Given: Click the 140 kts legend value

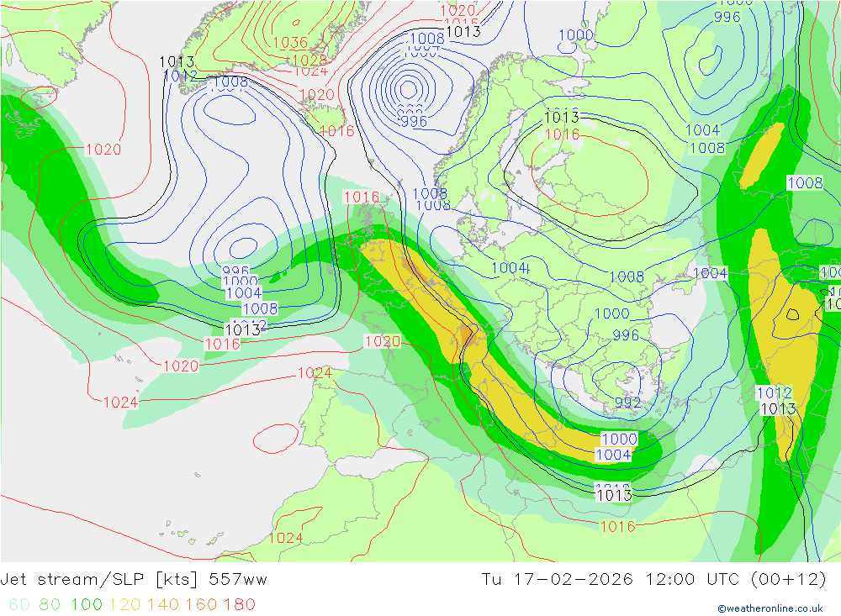Looking at the screenshot, I should (163, 604).
